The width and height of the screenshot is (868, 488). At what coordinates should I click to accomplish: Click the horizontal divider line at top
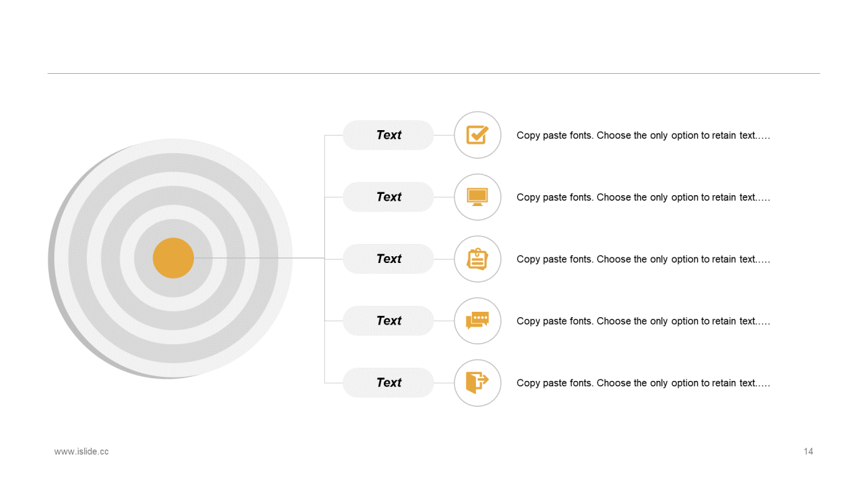pyautogui.click(x=434, y=73)
